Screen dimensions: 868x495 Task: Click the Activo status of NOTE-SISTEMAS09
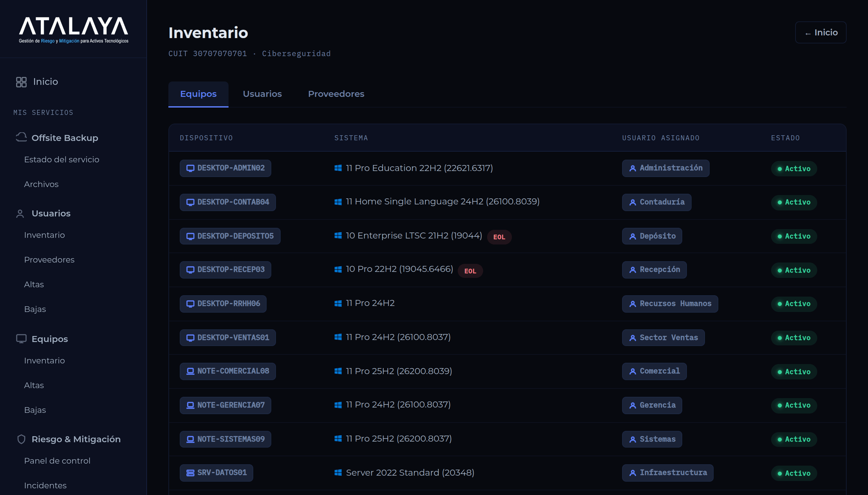click(794, 439)
